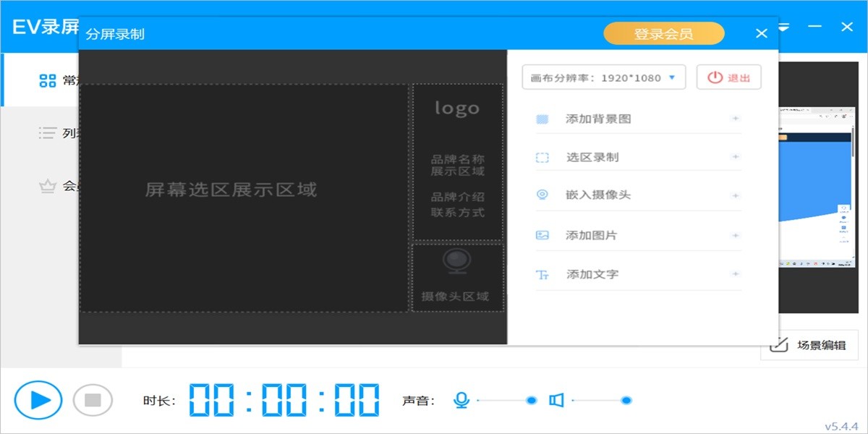Click the 添加背景图 background image icon
Image resolution: width=868 pixels, height=434 pixels.
click(541, 118)
